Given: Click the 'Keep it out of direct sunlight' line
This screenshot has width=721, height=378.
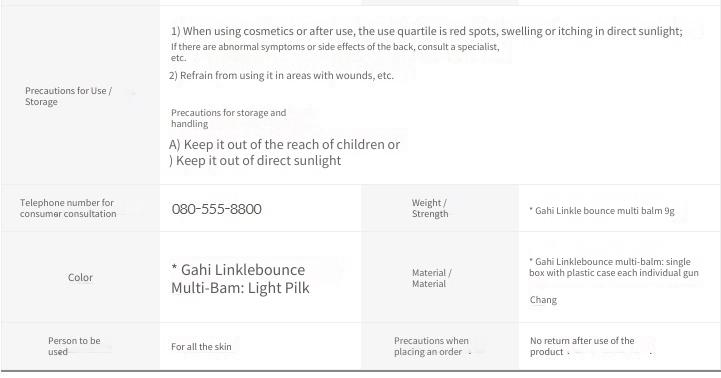Looking at the screenshot, I should tap(255, 160).
